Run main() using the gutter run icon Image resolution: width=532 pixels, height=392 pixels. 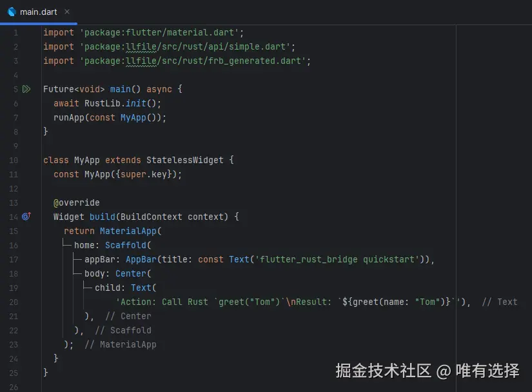point(26,89)
